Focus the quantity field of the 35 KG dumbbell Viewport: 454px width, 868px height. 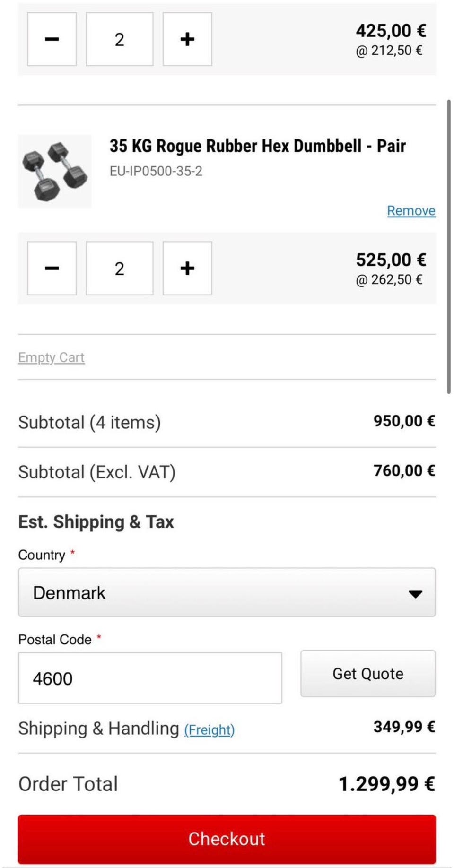[x=120, y=269]
